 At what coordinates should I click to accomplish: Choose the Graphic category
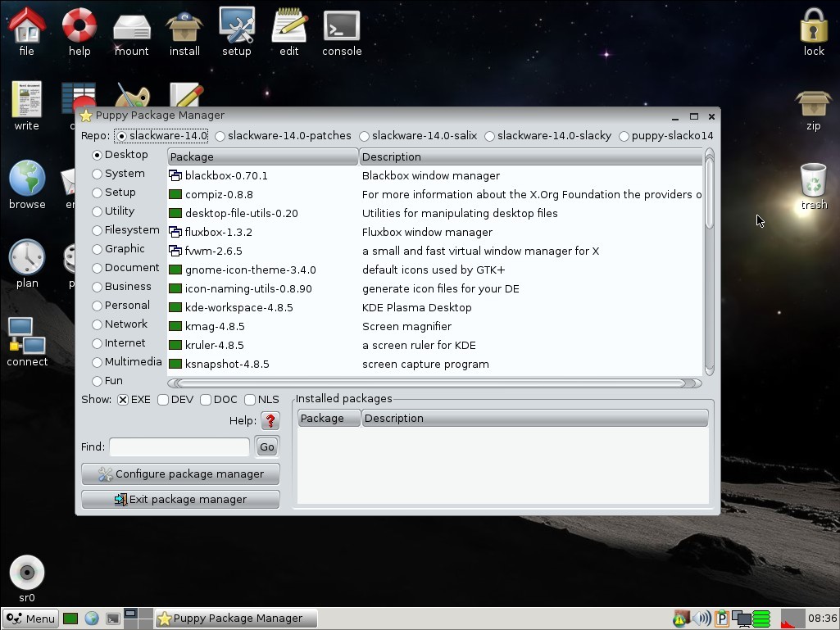click(x=118, y=249)
